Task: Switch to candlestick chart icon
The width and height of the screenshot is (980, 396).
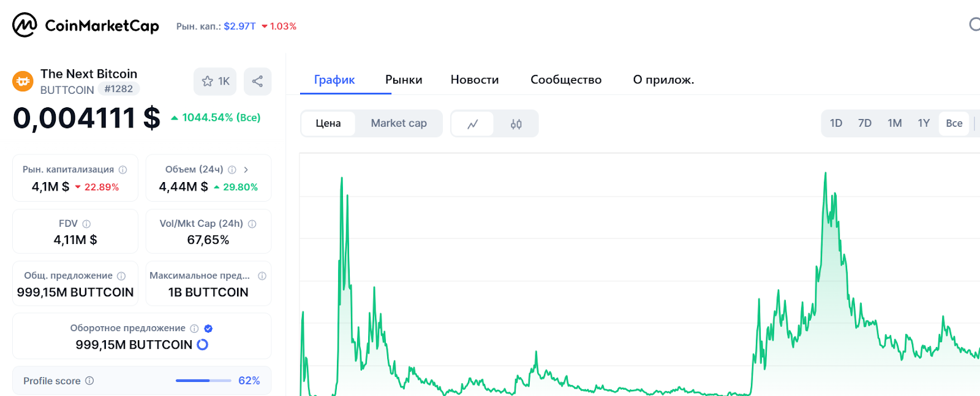Action: 516,124
